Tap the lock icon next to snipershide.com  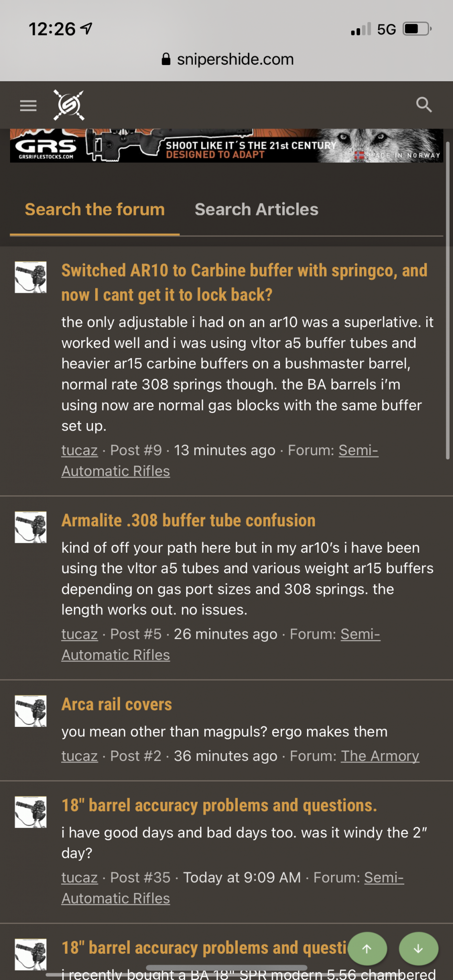click(x=166, y=59)
